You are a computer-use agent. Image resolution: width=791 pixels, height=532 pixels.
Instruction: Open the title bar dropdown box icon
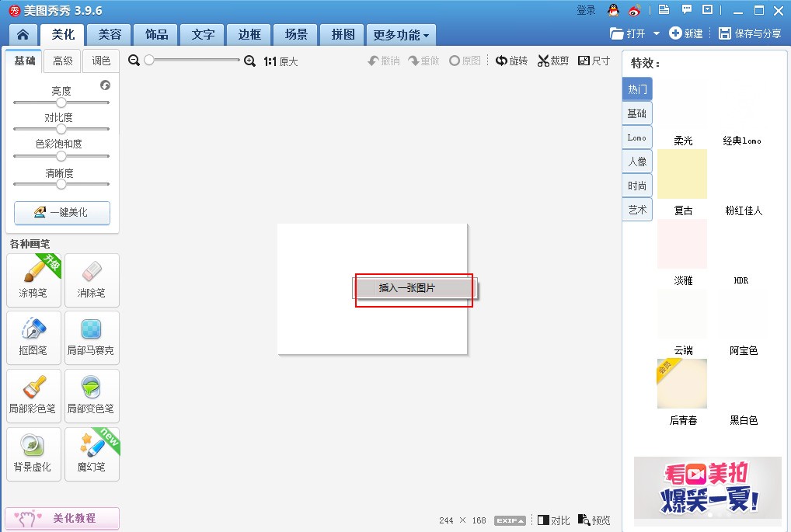click(x=708, y=9)
